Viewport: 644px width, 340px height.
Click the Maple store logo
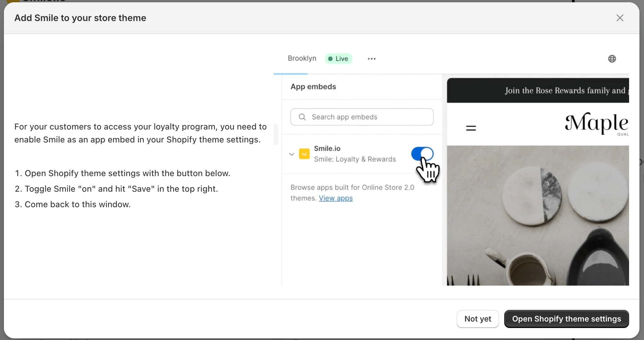pos(597,124)
